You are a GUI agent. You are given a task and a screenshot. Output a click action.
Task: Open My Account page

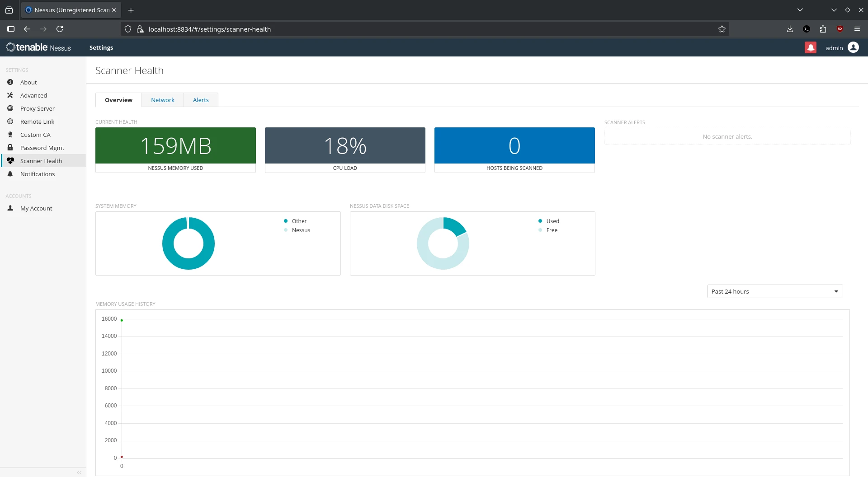36,208
